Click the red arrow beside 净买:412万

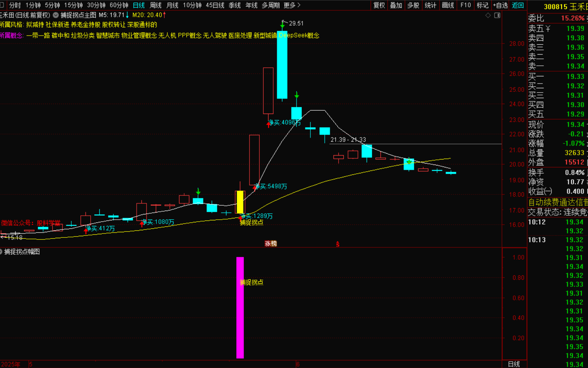point(86,231)
